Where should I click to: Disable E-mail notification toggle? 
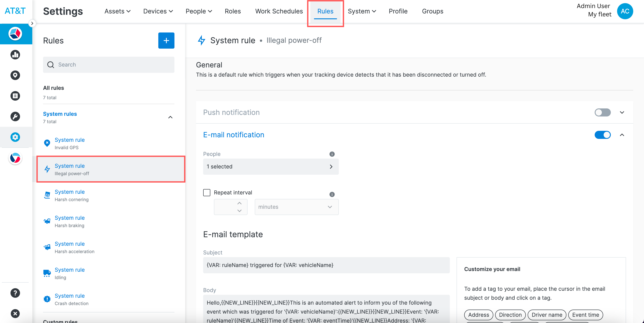click(603, 135)
